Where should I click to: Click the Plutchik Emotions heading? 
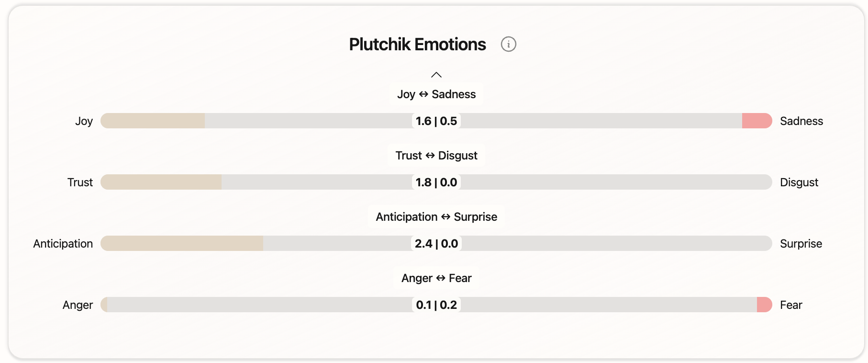[417, 45]
